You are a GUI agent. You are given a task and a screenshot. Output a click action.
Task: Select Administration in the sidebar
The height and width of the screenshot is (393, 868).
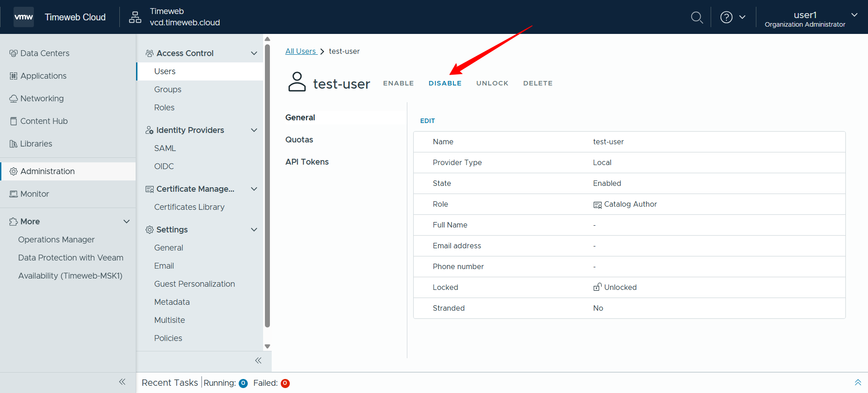68,171
